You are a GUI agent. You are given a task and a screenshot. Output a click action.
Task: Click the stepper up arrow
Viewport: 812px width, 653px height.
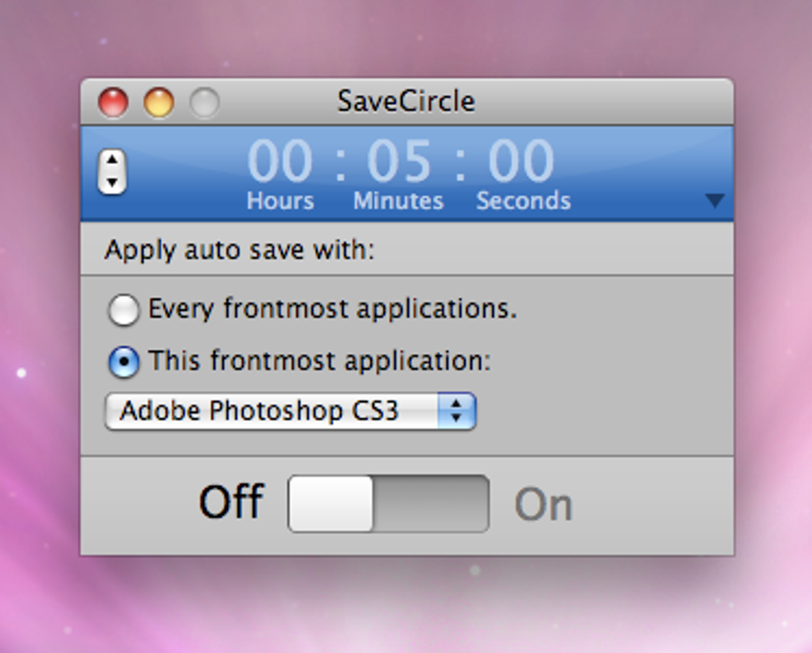tap(112, 159)
